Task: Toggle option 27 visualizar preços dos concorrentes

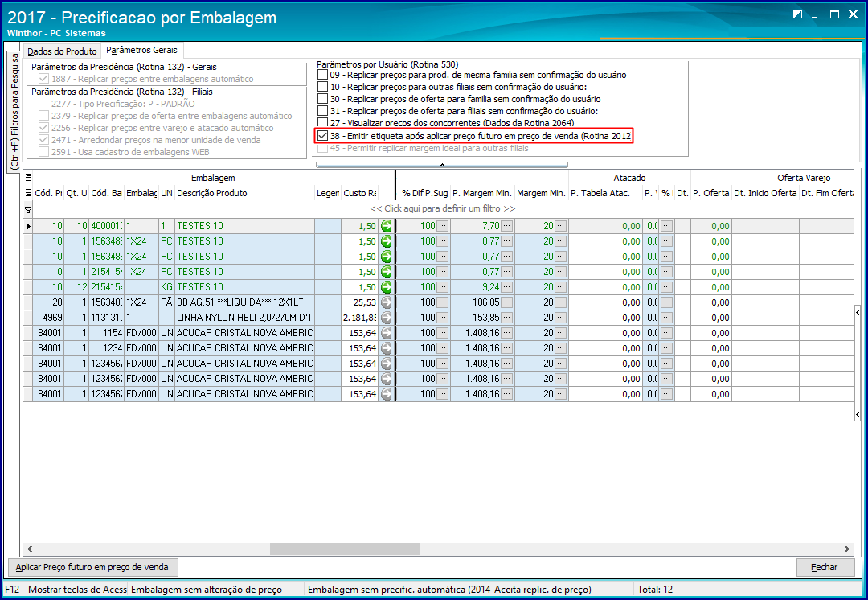Action: click(x=323, y=123)
